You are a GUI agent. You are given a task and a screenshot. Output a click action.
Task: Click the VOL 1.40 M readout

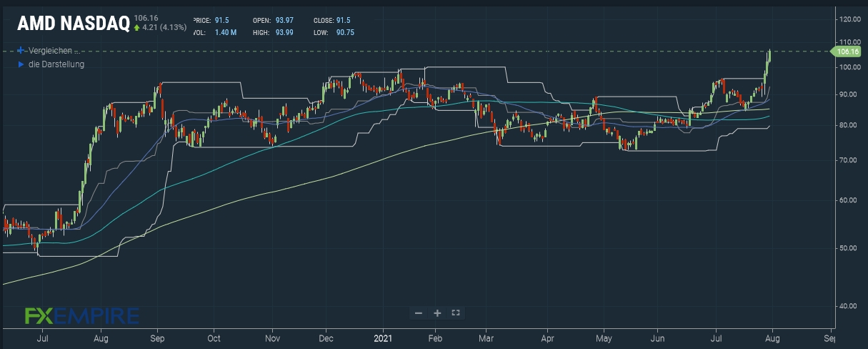pyautogui.click(x=215, y=33)
